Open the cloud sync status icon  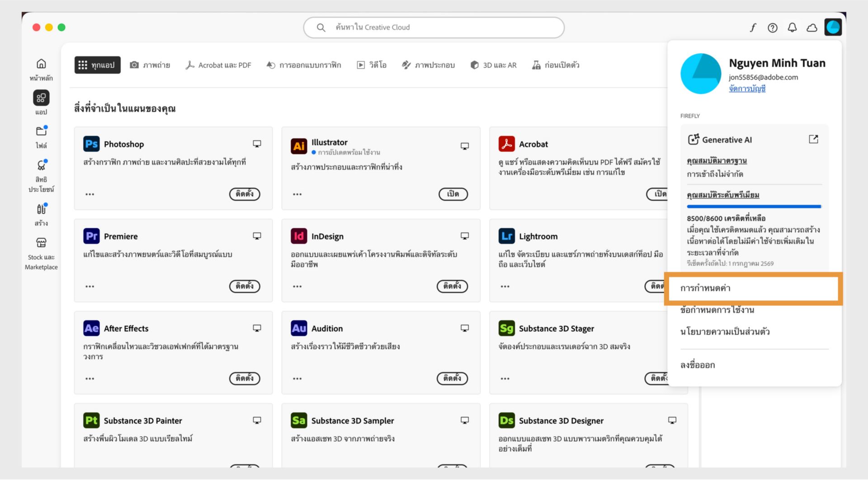[812, 28]
